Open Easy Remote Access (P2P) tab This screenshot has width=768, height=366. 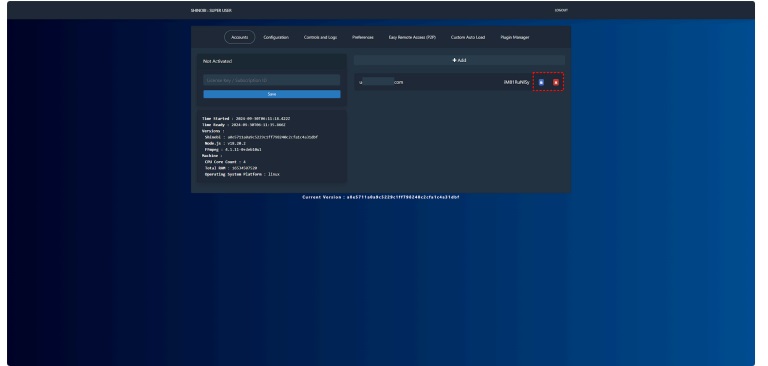pyautogui.click(x=412, y=37)
